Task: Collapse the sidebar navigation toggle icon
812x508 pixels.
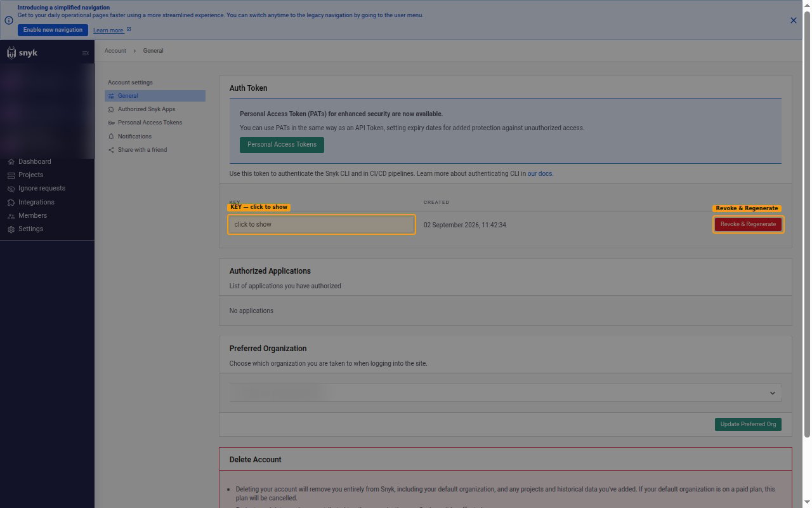Action: [x=86, y=53]
